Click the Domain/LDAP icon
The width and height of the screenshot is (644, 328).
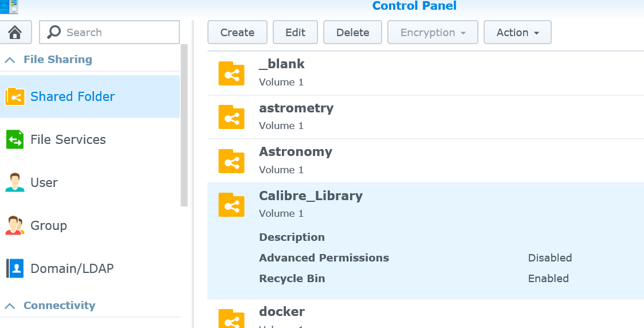click(x=15, y=268)
